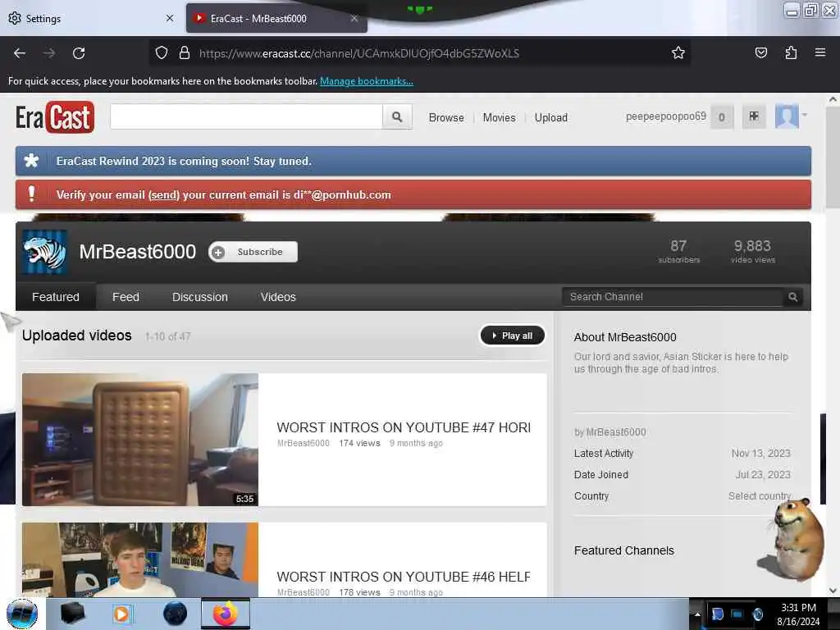Focus the Search Channel field
Viewport: 840px width, 630px height.
click(673, 297)
